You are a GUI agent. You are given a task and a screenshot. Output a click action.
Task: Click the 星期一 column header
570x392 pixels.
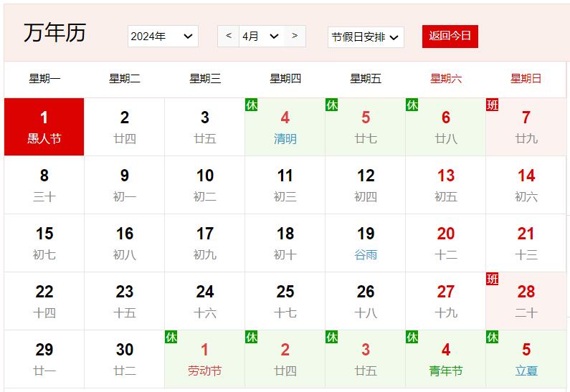(x=44, y=79)
